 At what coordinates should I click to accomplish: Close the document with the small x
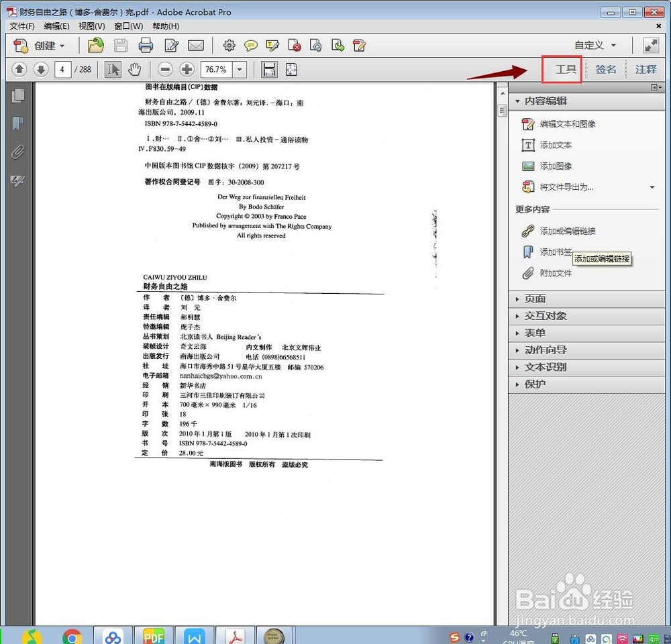pyautogui.click(x=659, y=26)
